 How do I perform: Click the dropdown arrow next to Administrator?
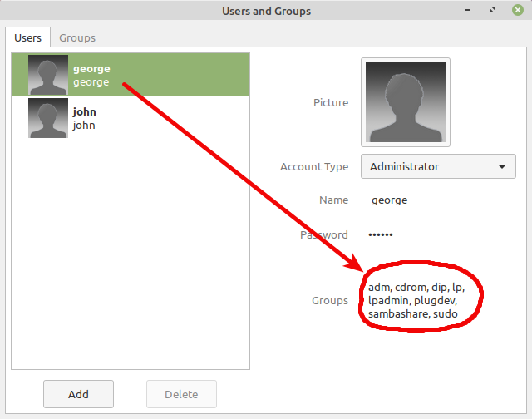pyautogui.click(x=502, y=166)
